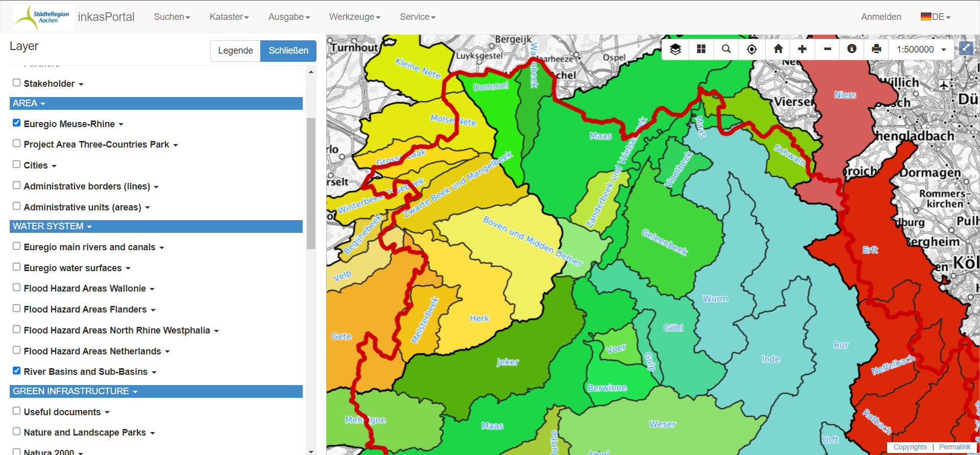The width and height of the screenshot is (980, 455).
Task: Open the 1:500000 scale dropdown
Action: coord(921,50)
